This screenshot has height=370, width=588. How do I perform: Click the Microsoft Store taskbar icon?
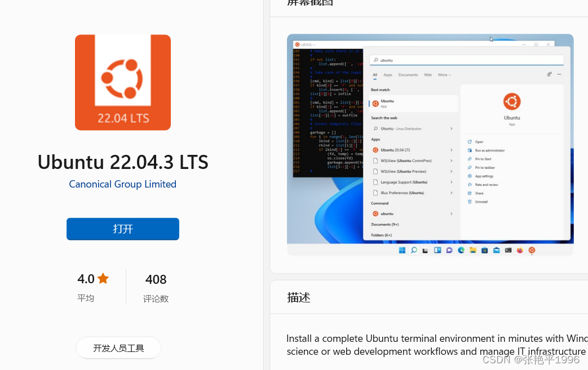pos(484,250)
